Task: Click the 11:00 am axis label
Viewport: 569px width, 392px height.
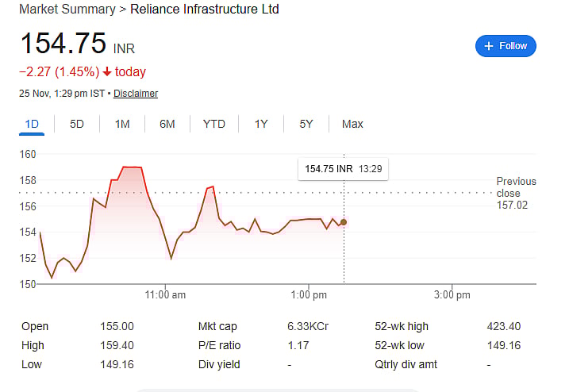Action: pos(165,295)
